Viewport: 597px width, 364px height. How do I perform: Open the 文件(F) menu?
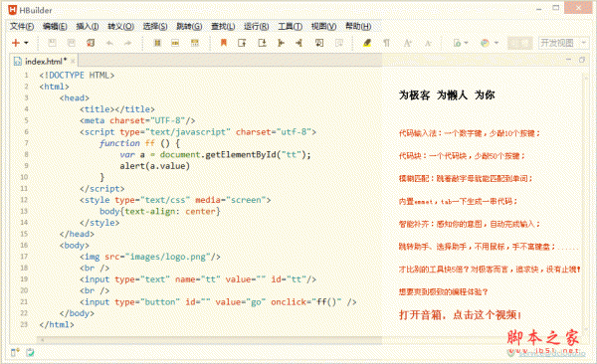(22, 26)
